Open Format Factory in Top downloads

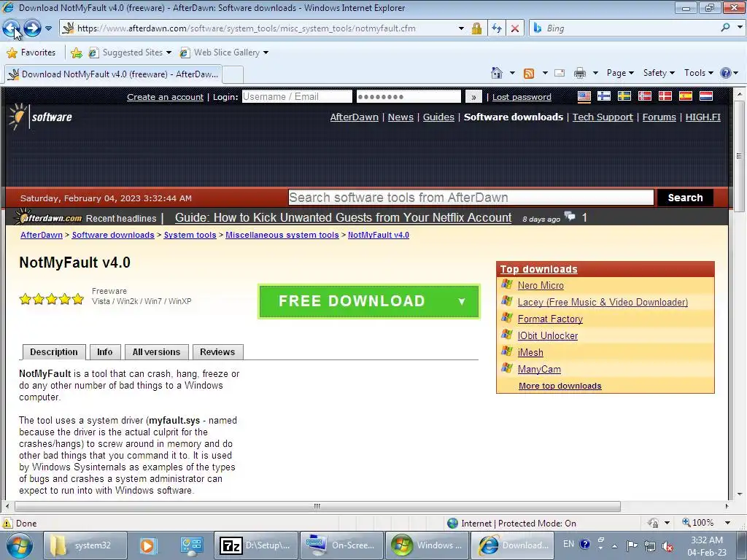click(x=550, y=319)
